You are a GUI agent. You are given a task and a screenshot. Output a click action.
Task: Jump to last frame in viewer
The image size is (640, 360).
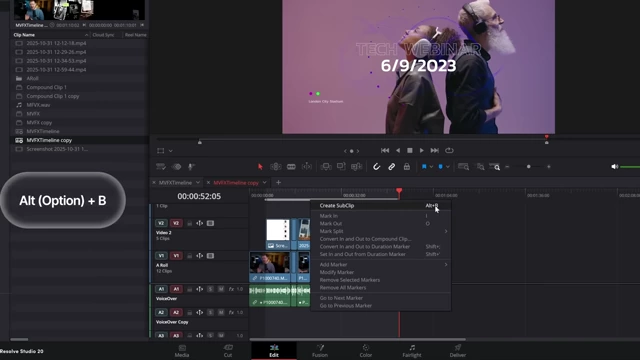pyautogui.click(x=435, y=151)
